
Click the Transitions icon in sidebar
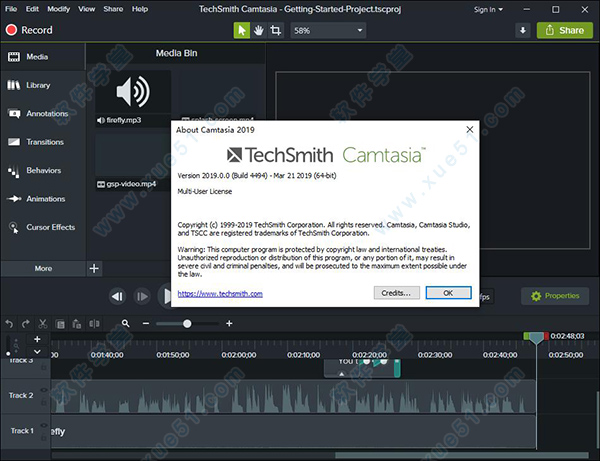click(x=14, y=142)
